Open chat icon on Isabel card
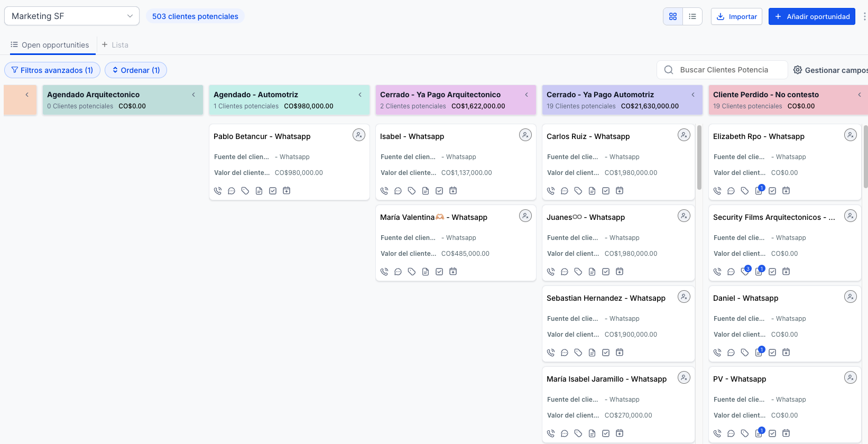The image size is (868, 444). [x=398, y=191]
